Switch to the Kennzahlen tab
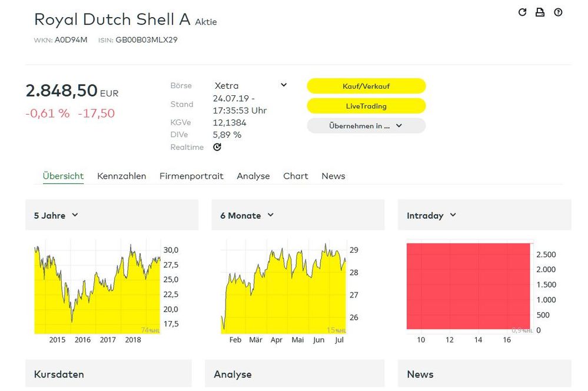 tap(121, 176)
